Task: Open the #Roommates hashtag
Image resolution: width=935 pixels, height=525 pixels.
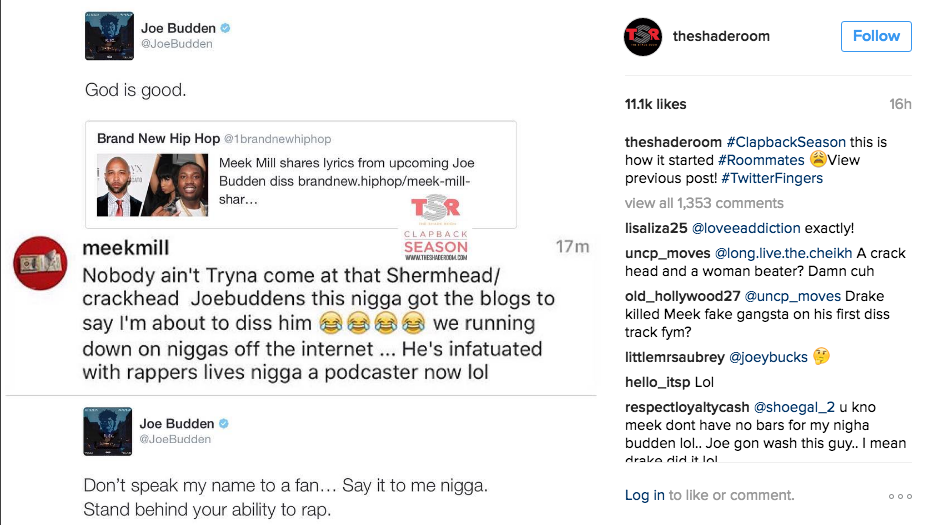Action: tap(761, 160)
